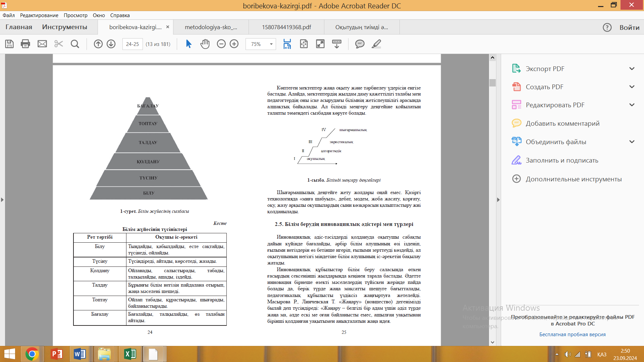Click the Save file icon
The width and height of the screenshot is (644, 362).
coord(9,44)
